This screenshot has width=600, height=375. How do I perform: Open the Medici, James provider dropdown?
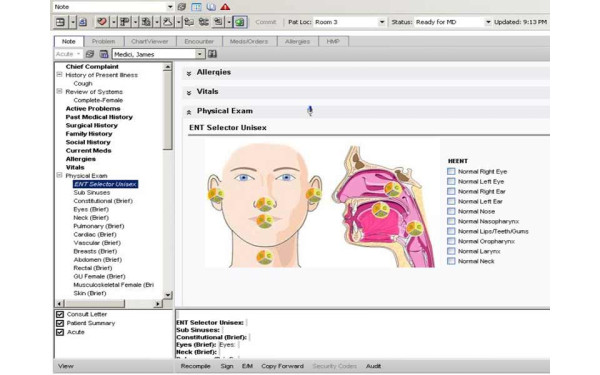[199, 54]
